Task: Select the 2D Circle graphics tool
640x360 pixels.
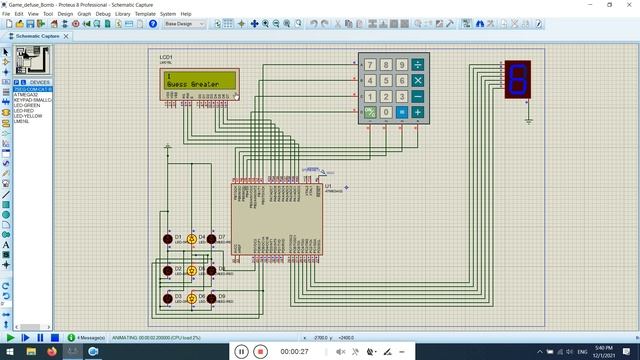Action: (x=6, y=215)
